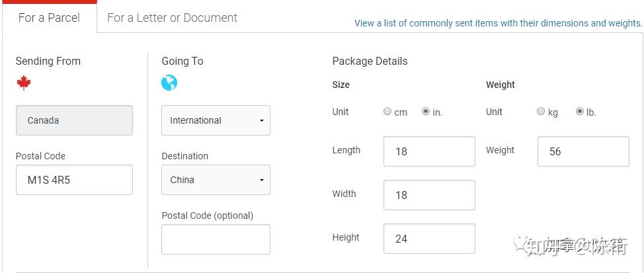Select the in. size unit
This screenshot has width=644, height=273.
(x=426, y=111)
